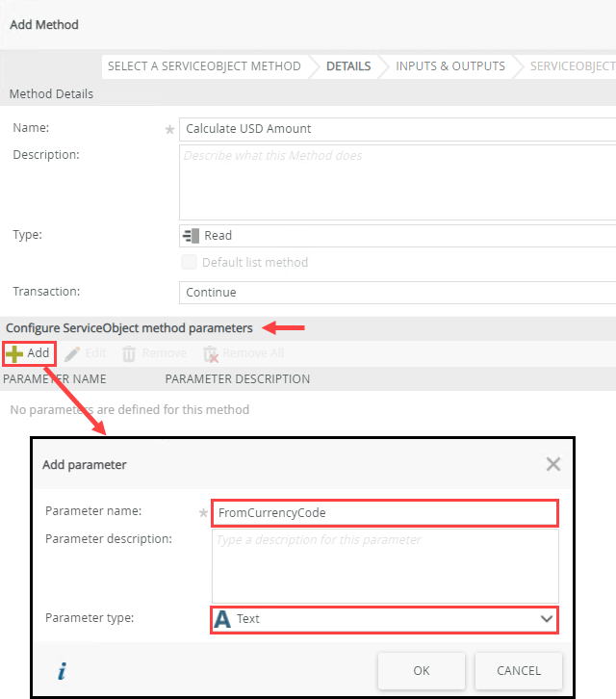This screenshot has height=699, width=616.
Task: Click the Read type list icon
Action: click(192, 235)
